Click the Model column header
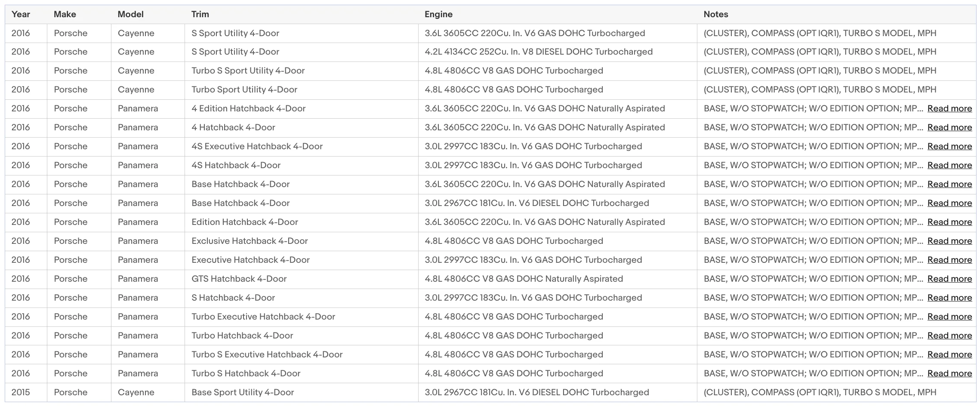The height and width of the screenshot is (406, 980). [130, 14]
